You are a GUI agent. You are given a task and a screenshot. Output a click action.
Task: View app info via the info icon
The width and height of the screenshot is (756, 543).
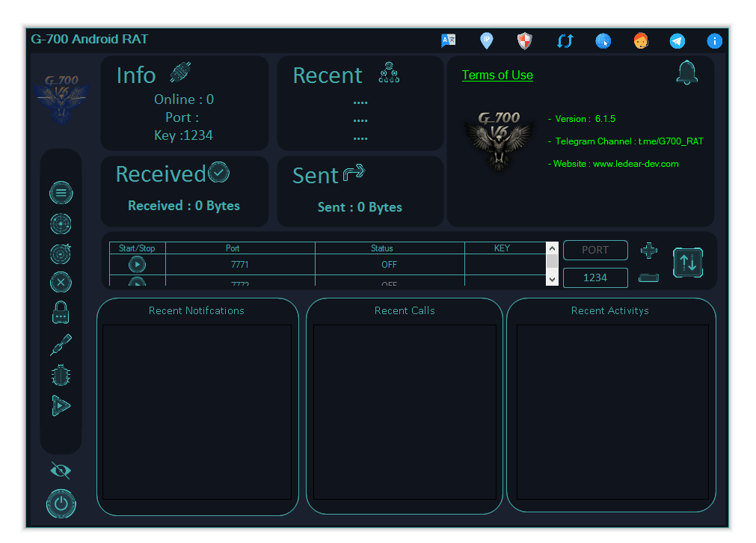(715, 41)
